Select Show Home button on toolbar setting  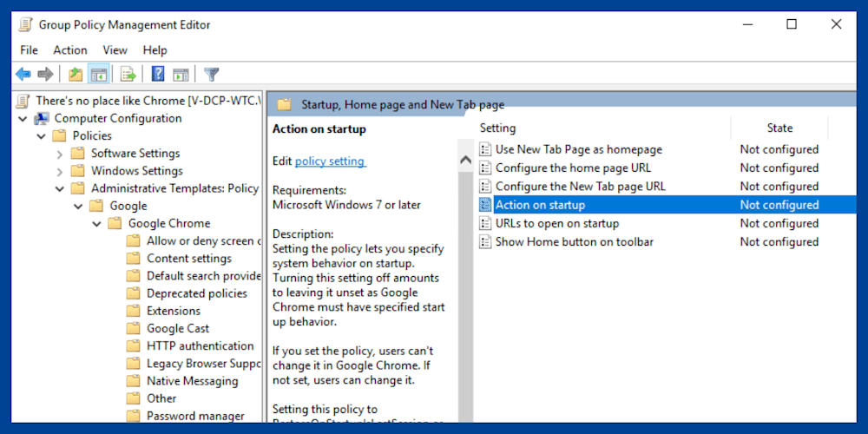[x=575, y=242]
